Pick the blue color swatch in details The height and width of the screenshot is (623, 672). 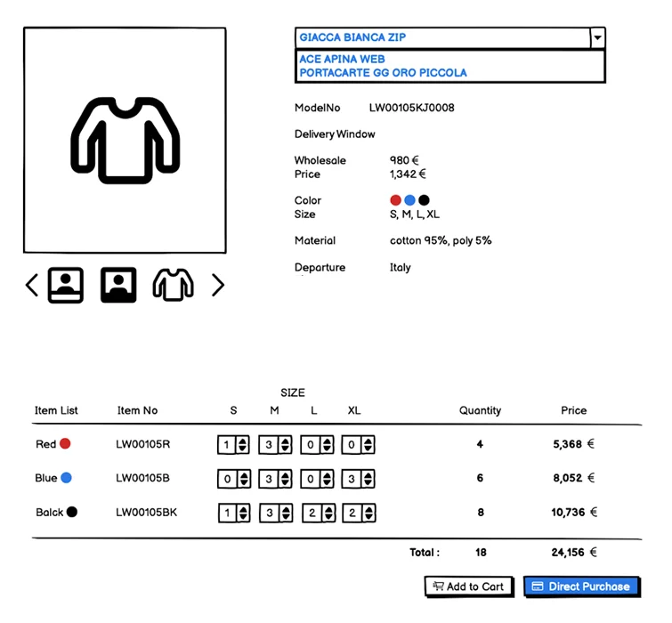pyautogui.click(x=409, y=200)
